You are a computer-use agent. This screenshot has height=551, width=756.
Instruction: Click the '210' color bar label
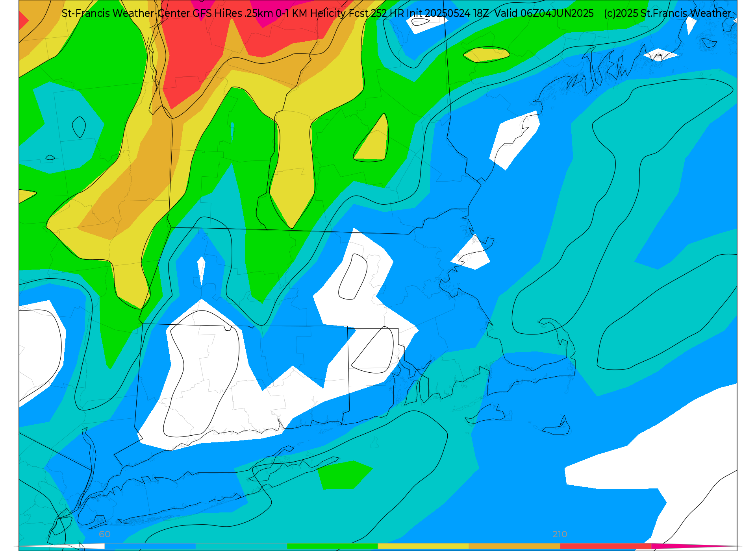[x=560, y=534]
